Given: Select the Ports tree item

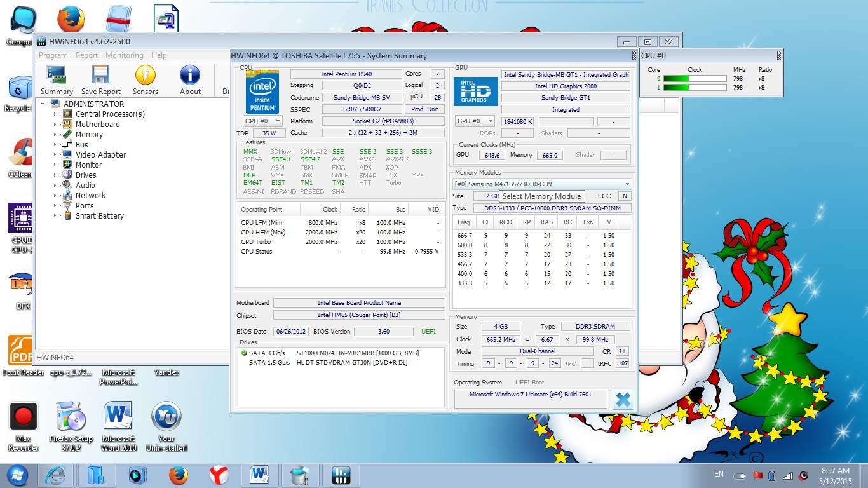Looking at the screenshot, I should pyautogui.click(x=85, y=205).
